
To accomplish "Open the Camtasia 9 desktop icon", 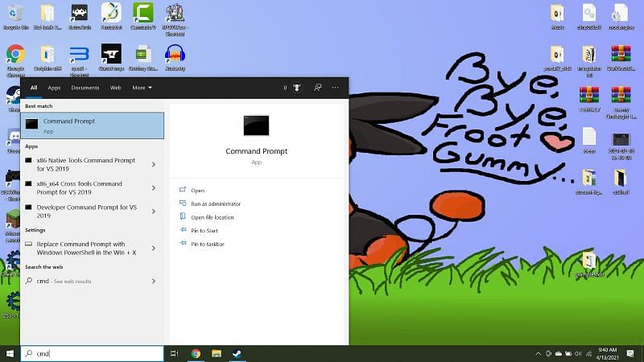I will pos(143,14).
